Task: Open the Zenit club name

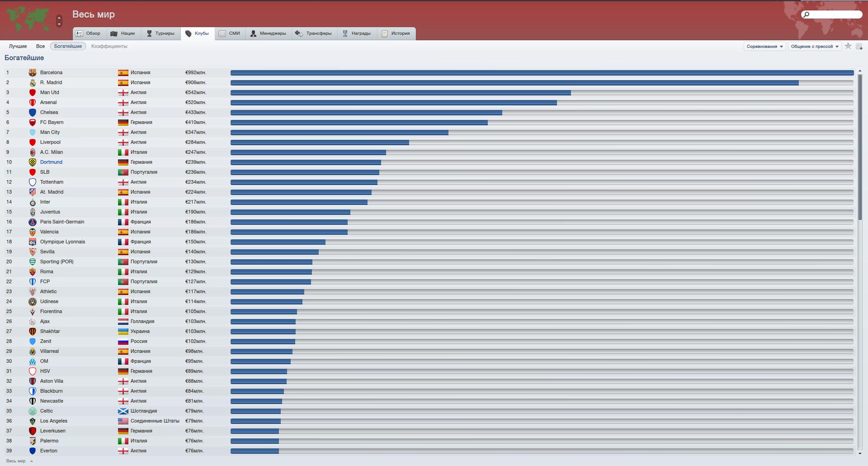Action: click(x=46, y=341)
